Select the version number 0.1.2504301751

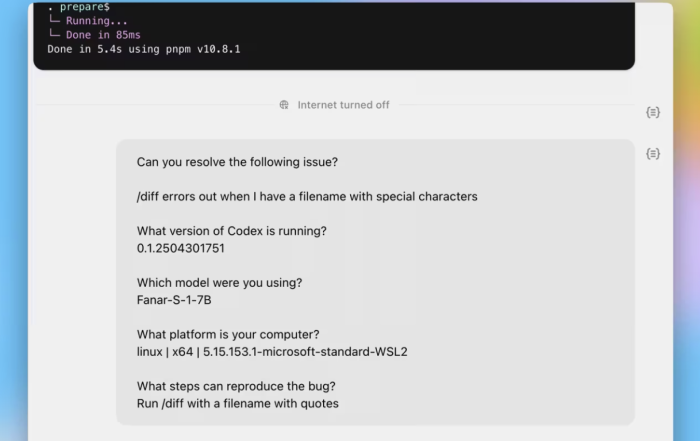point(181,248)
